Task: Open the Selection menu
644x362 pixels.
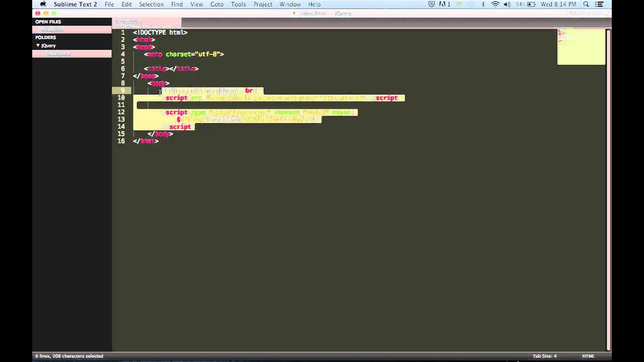Action: click(x=151, y=4)
